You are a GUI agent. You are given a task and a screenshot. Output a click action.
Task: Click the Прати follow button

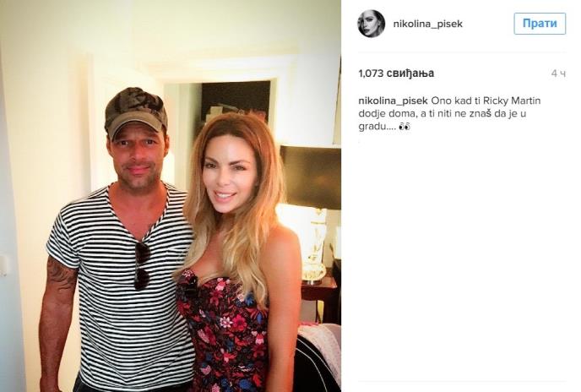click(x=540, y=24)
